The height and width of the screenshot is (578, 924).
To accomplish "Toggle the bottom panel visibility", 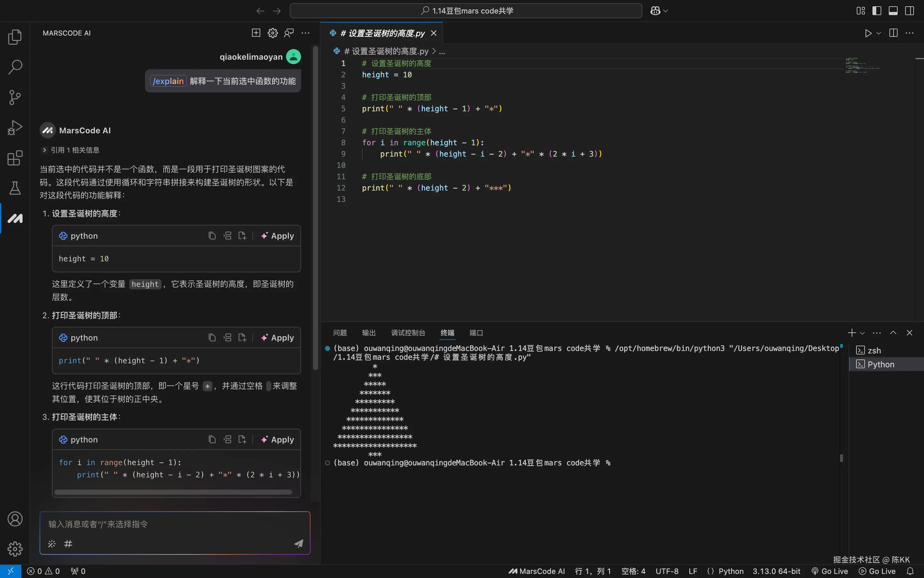I will 893,10.
